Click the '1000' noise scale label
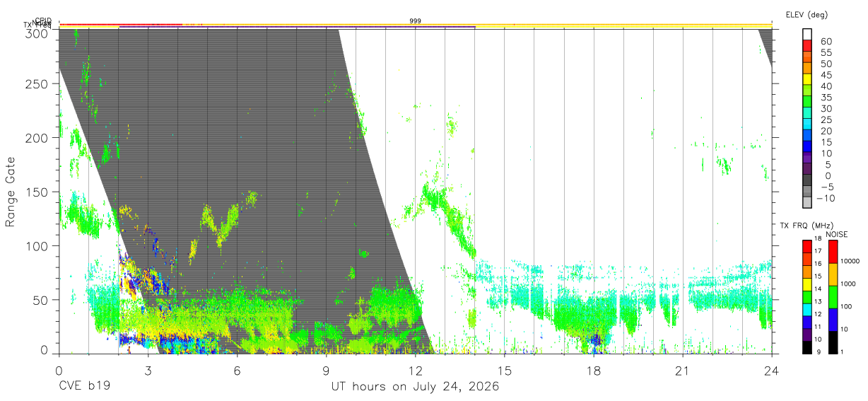 point(848,284)
